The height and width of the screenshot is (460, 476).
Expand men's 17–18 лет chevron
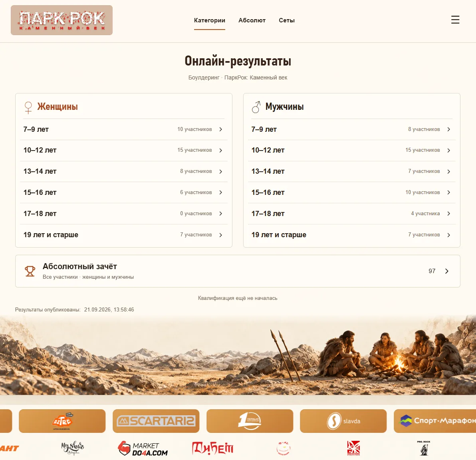449,214
